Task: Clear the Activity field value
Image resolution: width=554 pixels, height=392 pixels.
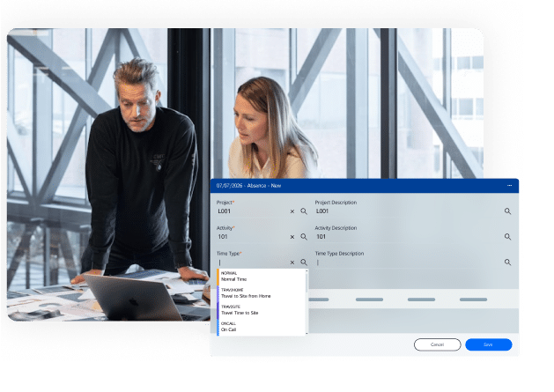Action: [x=292, y=237]
